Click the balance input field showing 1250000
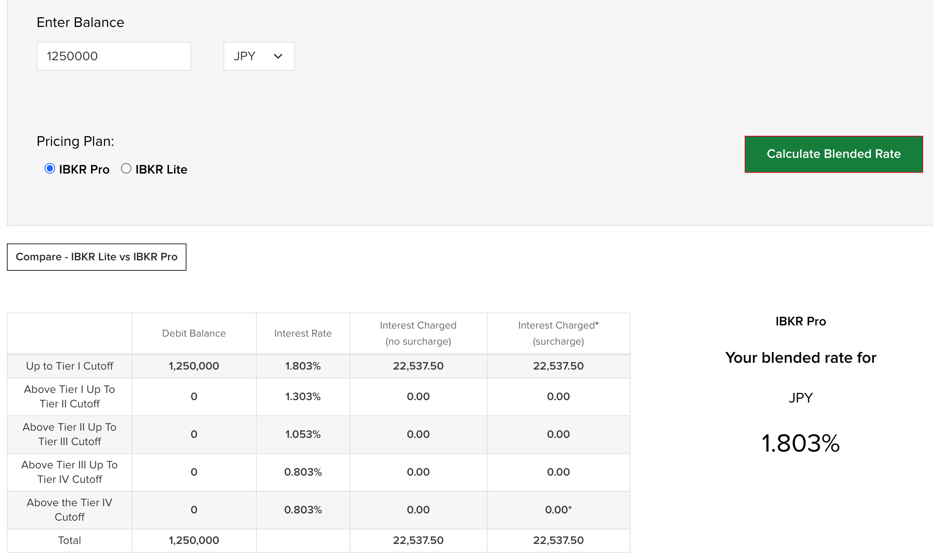The image size is (934, 560). click(114, 56)
